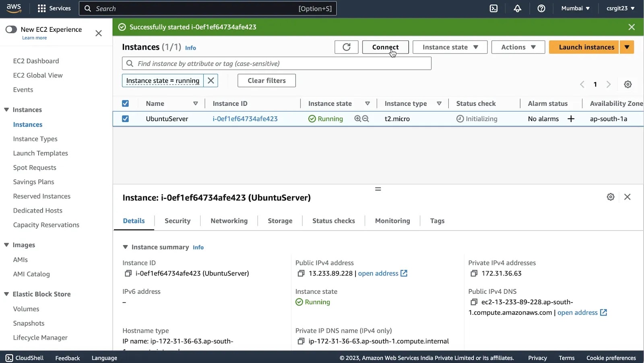Open Volumes in sidebar
644x363 pixels.
pyautogui.click(x=26, y=309)
